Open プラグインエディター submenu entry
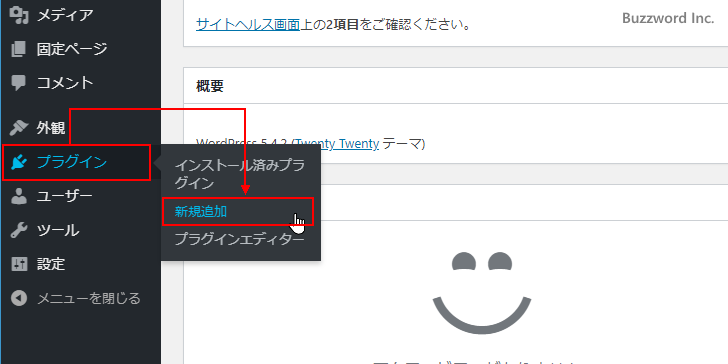The width and height of the screenshot is (728, 364). [240, 239]
